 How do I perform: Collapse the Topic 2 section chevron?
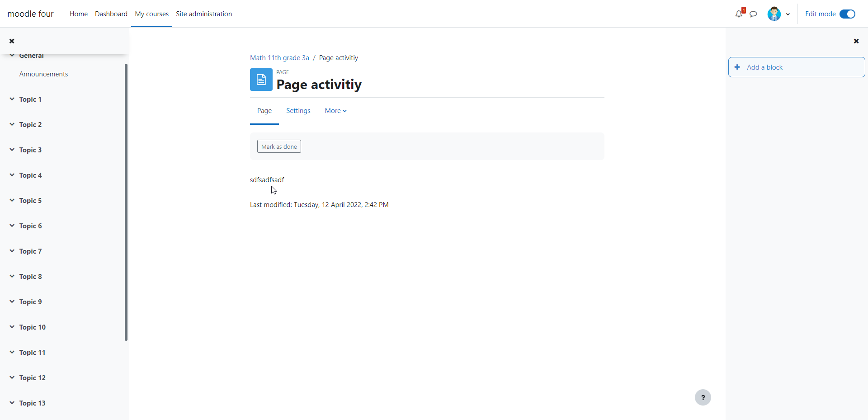[x=12, y=124]
